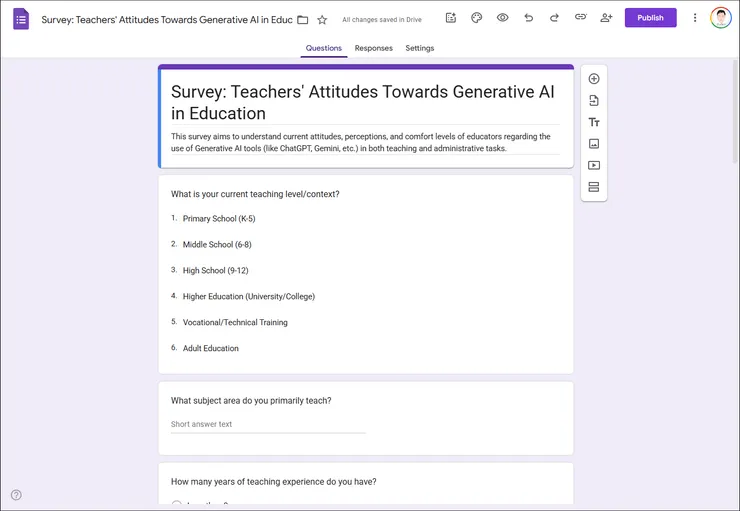Add section icon in side toolbar
This screenshot has height=511, width=740.
(x=594, y=187)
